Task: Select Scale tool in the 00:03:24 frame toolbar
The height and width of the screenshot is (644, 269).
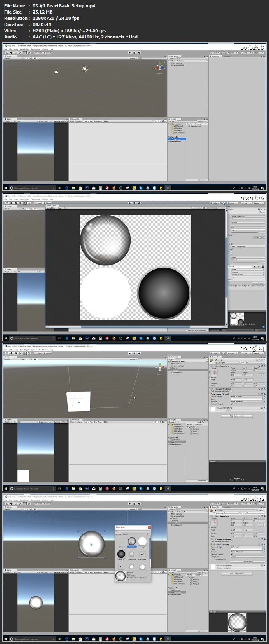Action: pyautogui.click(x=21, y=353)
